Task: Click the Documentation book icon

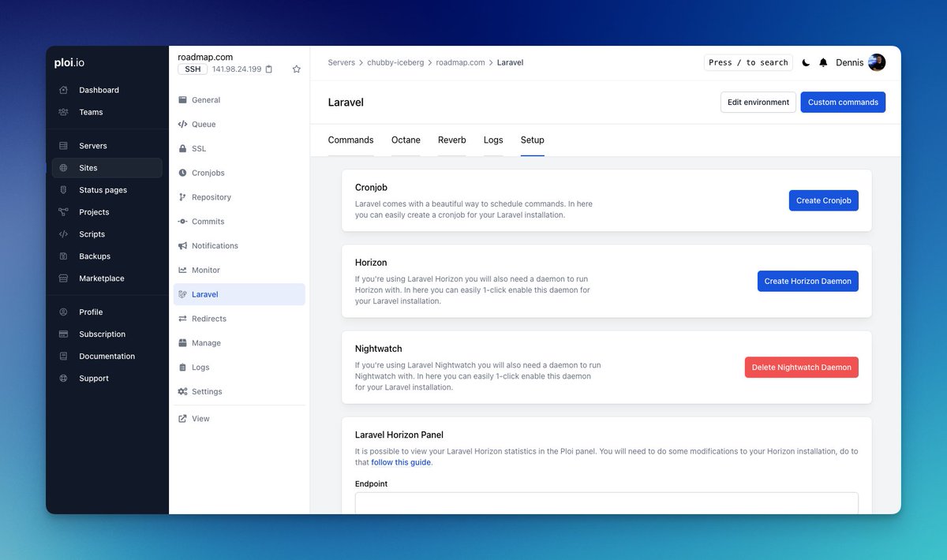Action: (63, 357)
